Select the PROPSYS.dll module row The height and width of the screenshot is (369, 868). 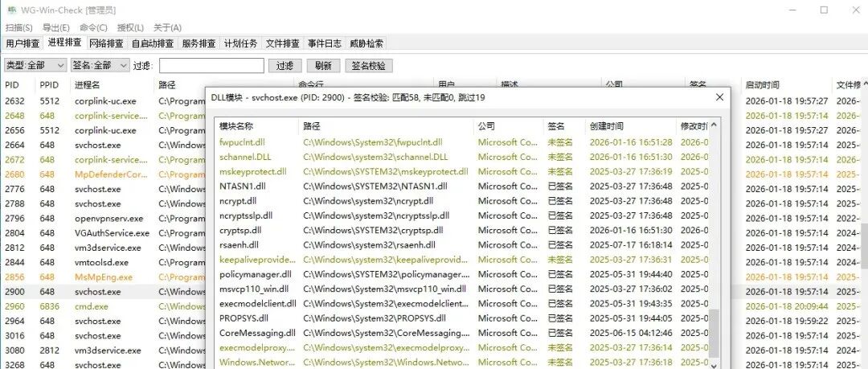[x=463, y=318]
